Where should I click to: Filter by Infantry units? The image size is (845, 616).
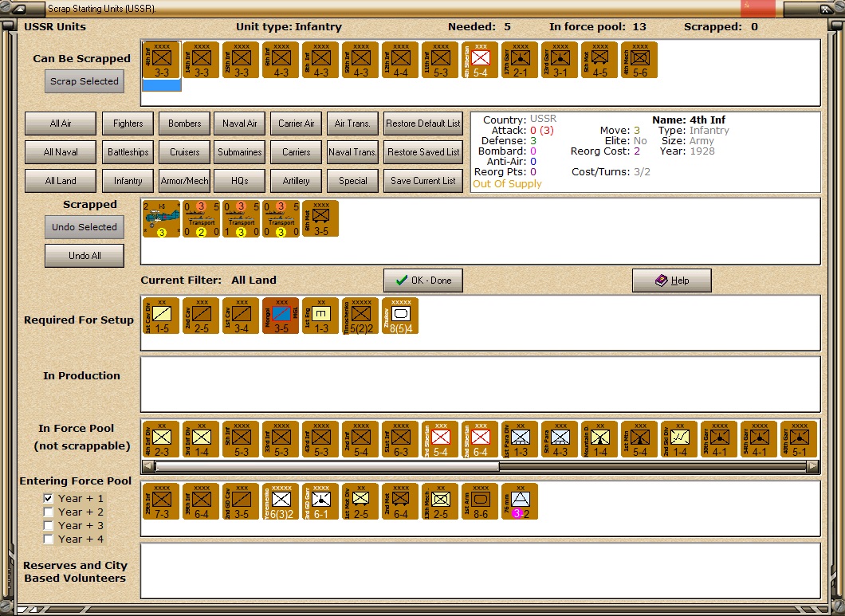coord(128,181)
